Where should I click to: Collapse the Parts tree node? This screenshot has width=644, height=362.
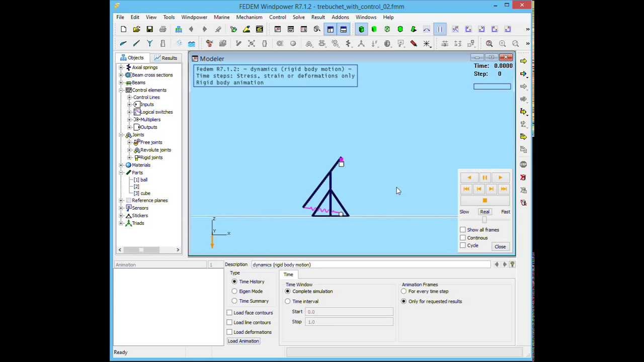click(121, 172)
